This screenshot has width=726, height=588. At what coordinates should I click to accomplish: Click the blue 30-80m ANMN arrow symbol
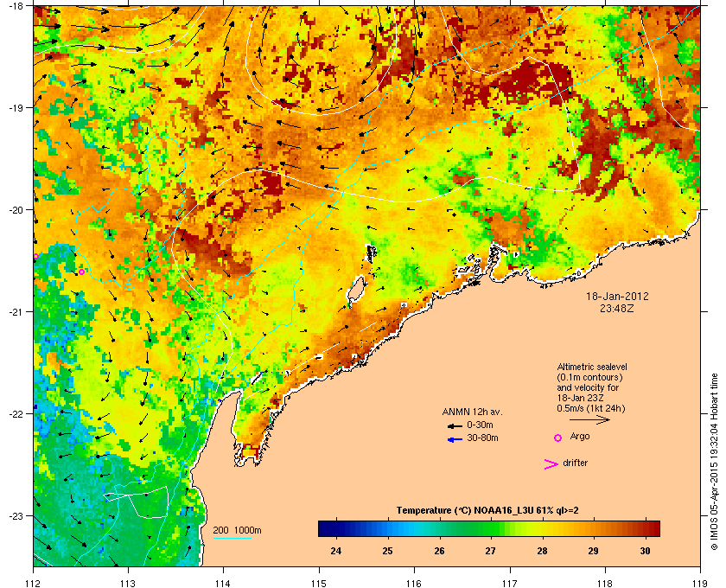(x=455, y=439)
